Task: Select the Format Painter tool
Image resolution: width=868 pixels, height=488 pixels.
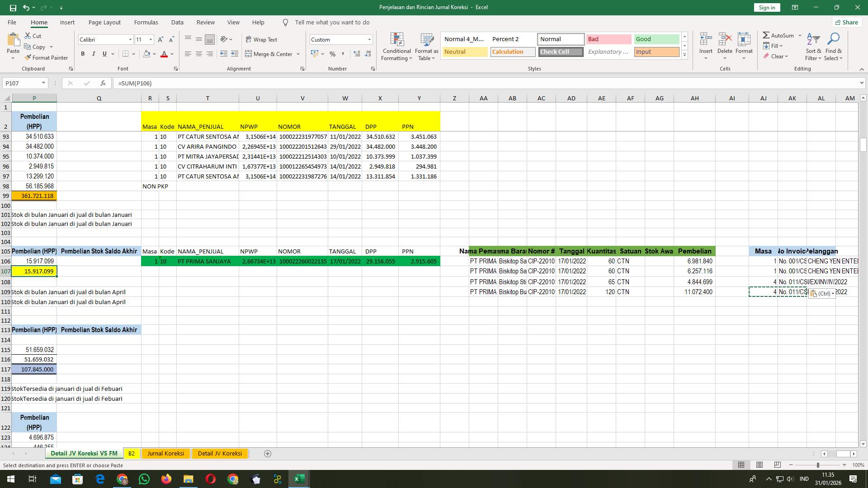Action: [x=47, y=57]
